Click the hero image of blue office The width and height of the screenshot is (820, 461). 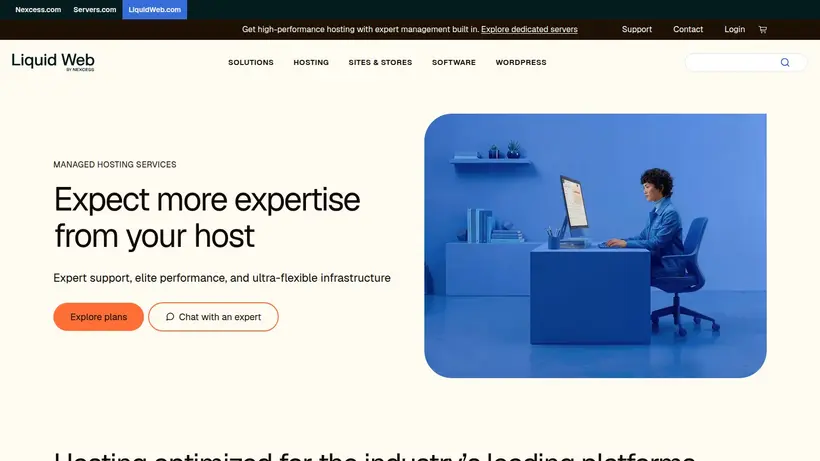(595, 246)
